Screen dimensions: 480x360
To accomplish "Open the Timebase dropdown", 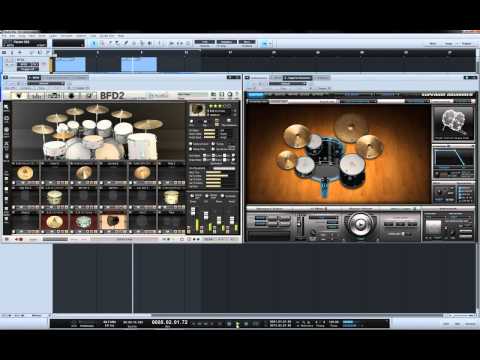I will pyautogui.click(x=226, y=42).
